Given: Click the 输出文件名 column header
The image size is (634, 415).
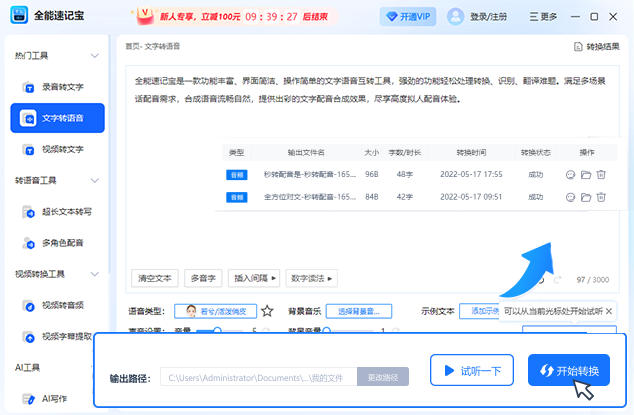Looking at the screenshot, I should click(306, 152).
